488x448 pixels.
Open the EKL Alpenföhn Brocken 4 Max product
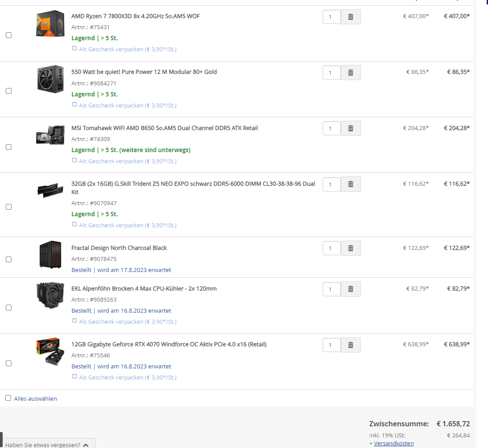(x=144, y=289)
